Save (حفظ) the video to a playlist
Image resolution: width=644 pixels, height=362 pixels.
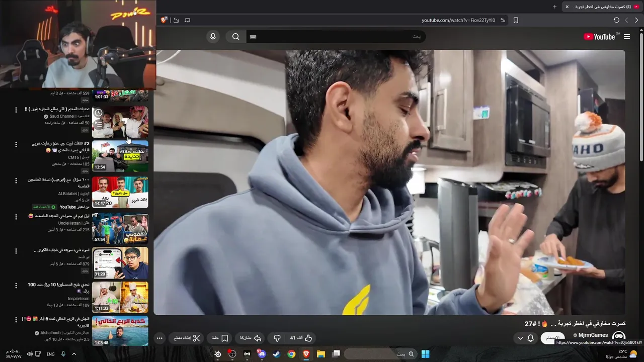[220, 338]
